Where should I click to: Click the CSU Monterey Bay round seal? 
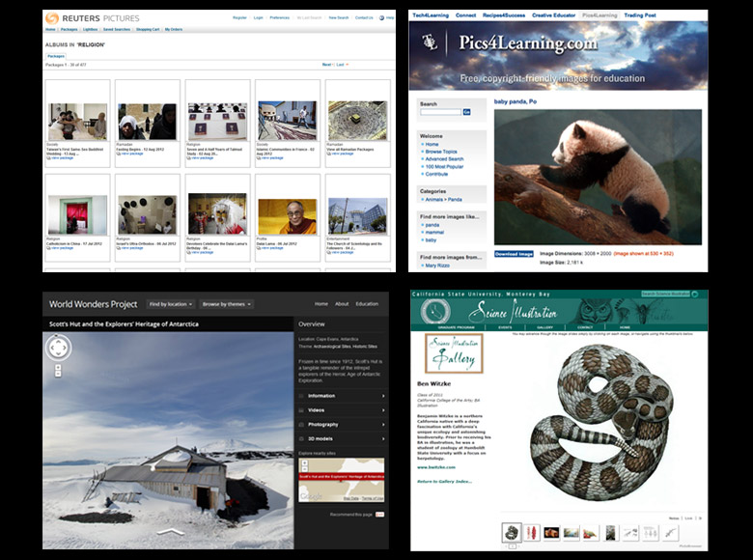pos(436,310)
